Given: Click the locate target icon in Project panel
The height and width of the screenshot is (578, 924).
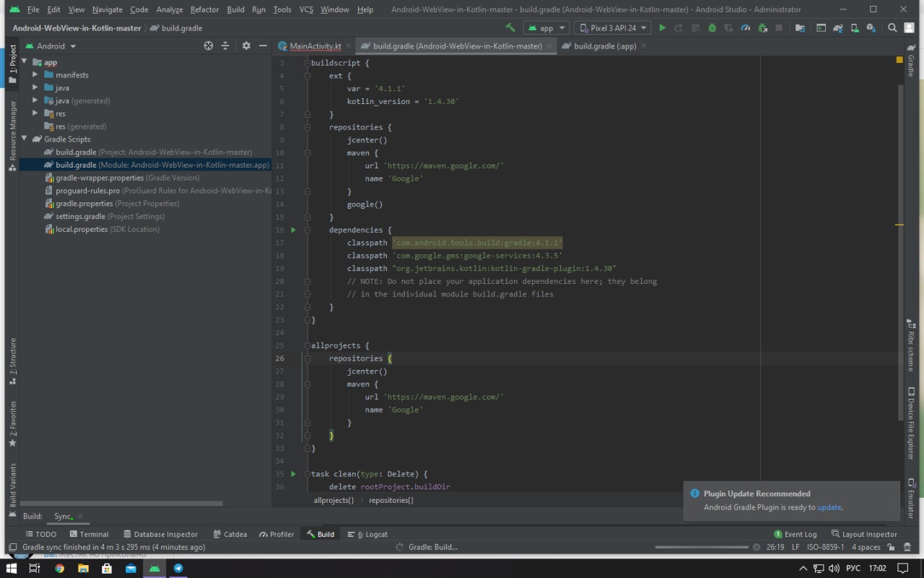Looking at the screenshot, I should [209, 46].
